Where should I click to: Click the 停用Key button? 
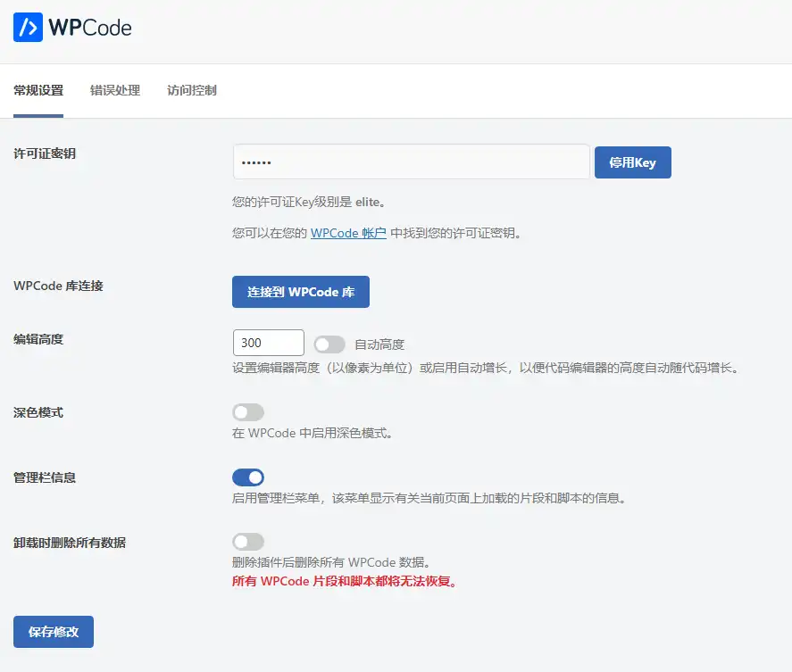632,162
